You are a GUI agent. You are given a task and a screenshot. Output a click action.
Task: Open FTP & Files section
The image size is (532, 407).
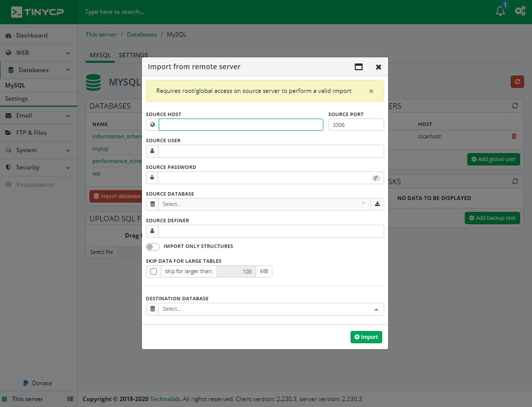(x=39, y=133)
